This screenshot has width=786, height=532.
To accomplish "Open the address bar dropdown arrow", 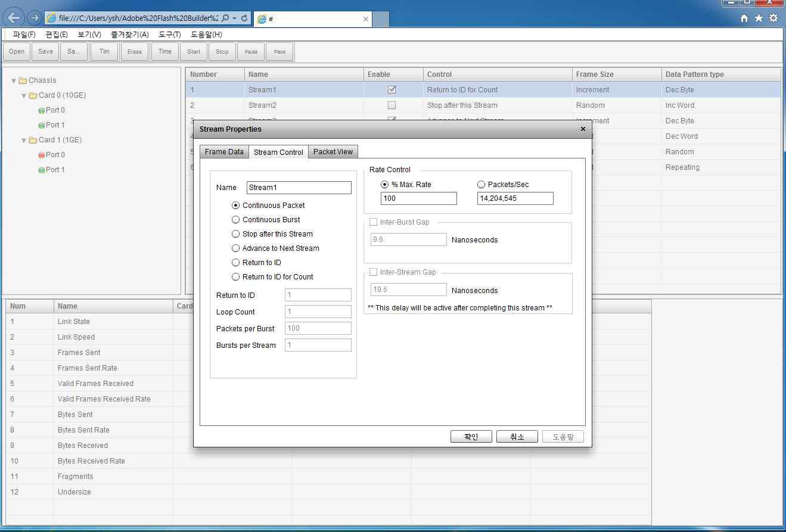I will pyautogui.click(x=234, y=18).
